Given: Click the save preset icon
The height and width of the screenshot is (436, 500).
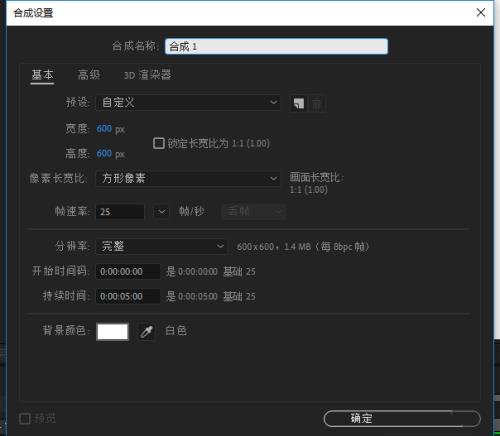Looking at the screenshot, I should [299, 104].
